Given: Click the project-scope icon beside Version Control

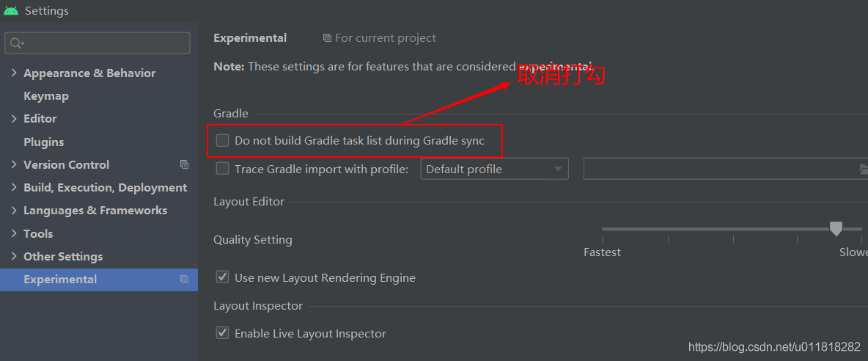Looking at the screenshot, I should [184, 164].
